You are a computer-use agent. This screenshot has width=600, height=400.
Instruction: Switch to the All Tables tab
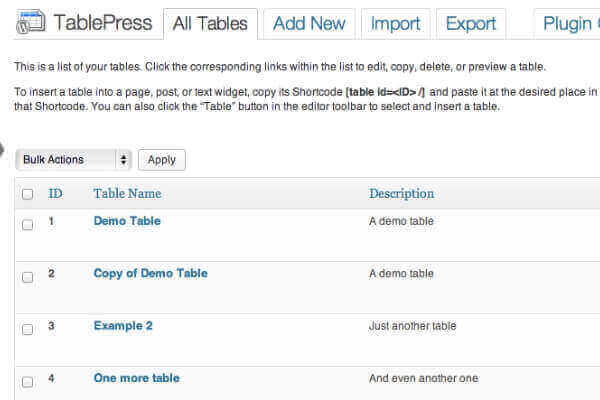pyautogui.click(x=210, y=24)
